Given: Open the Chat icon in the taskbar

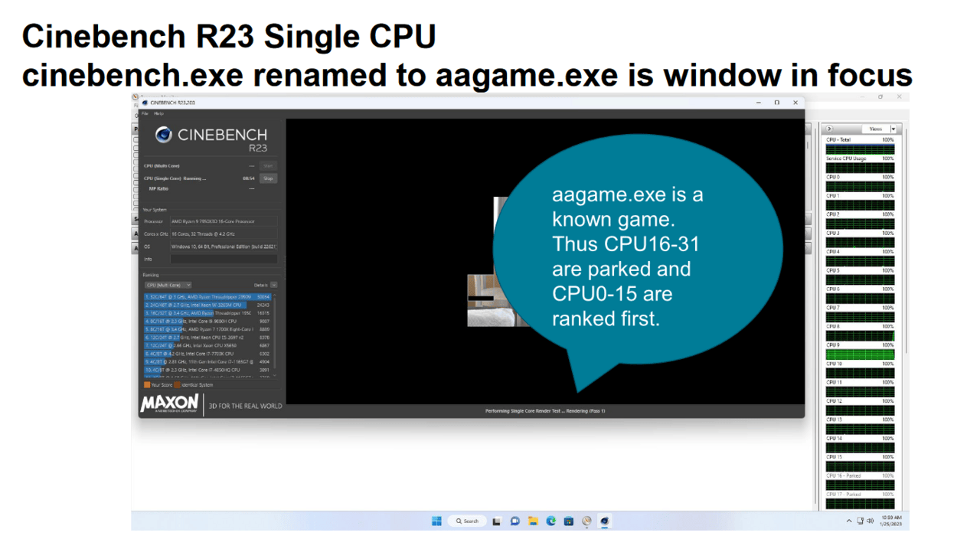Looking at the screenshot, I should pyautogui.click(x=514, y=521).
